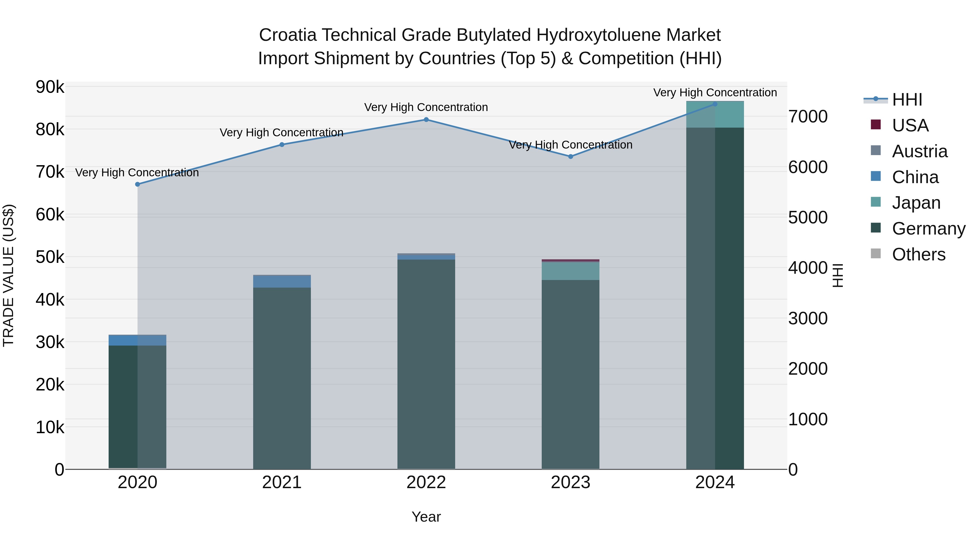Click the USA maroon color swatch

pyautogui.click(x=876, y=124)
